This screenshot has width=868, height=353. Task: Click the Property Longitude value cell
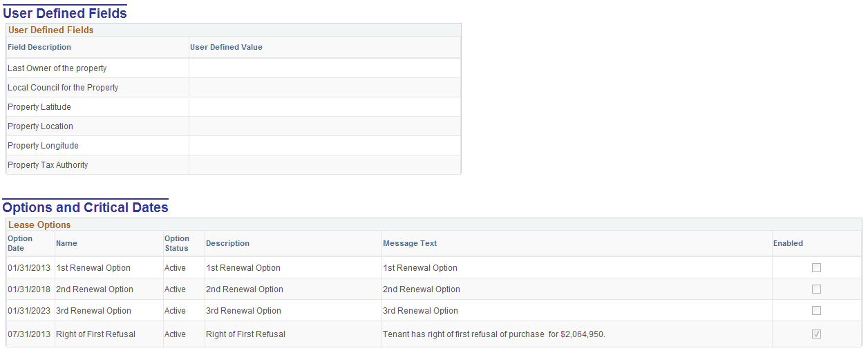325,146
